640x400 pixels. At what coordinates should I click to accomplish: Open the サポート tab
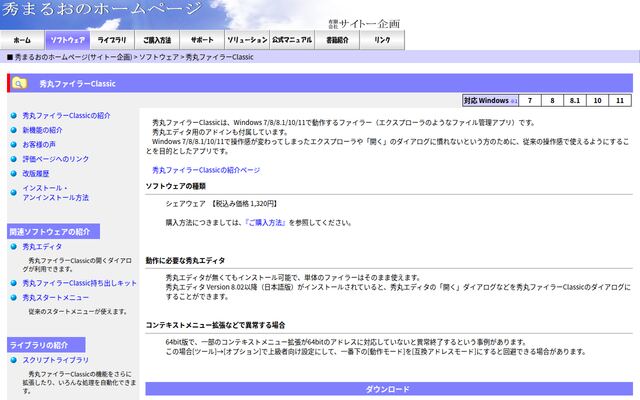point(202,40)
